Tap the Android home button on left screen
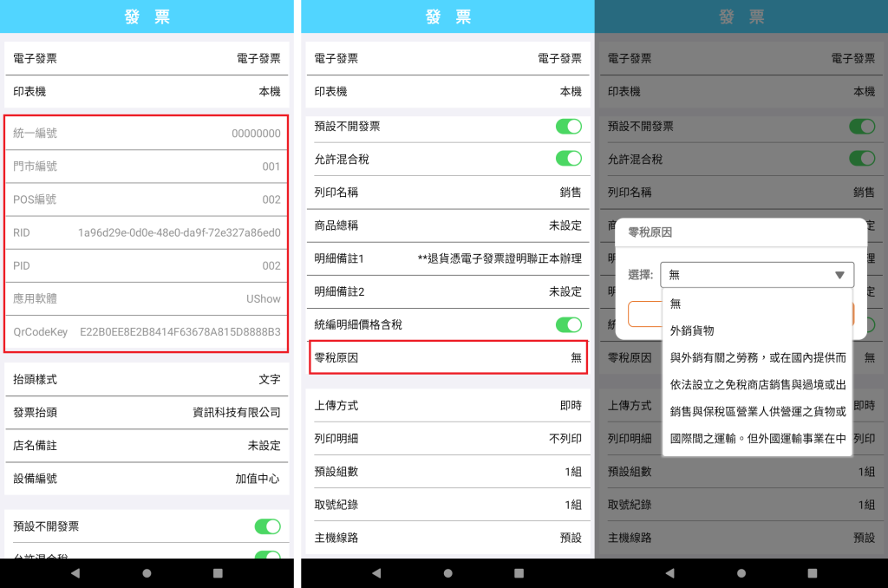Viewport: 888px width, 588px height. coord(147,573)
